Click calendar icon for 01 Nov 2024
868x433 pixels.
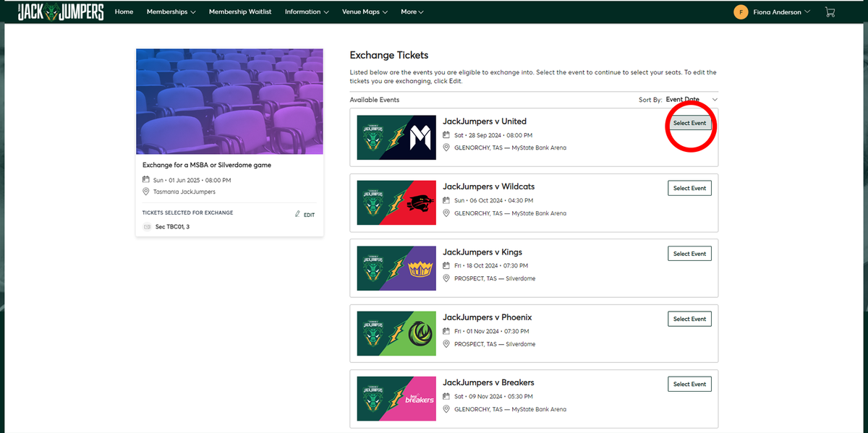click(x=447, y=332)
